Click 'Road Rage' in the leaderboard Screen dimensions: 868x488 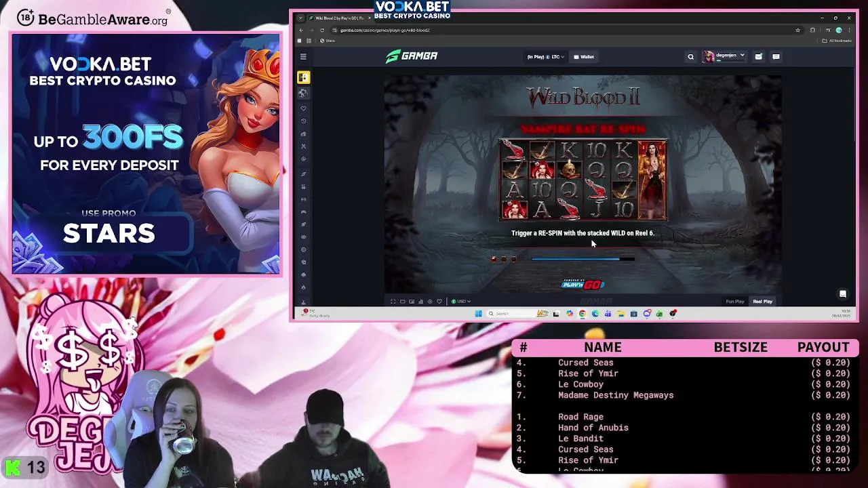[x=580, y=417]
